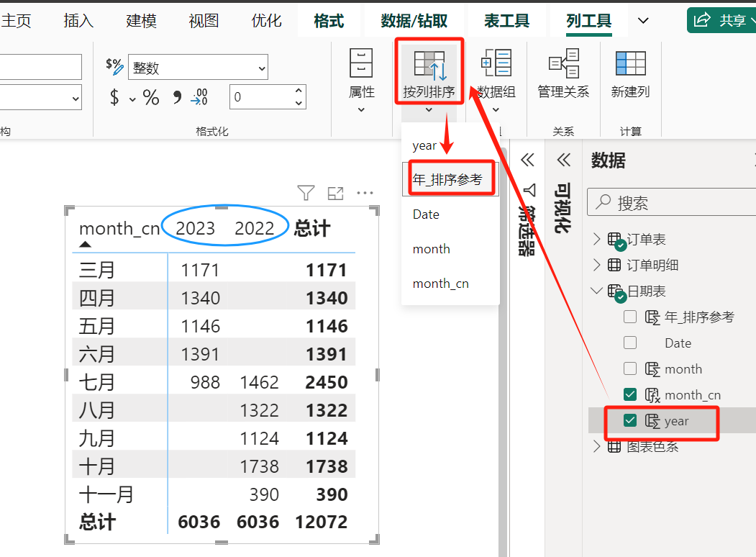Click the 搜索 search field
Screen dimensions: 756x557
click(672, 202)
